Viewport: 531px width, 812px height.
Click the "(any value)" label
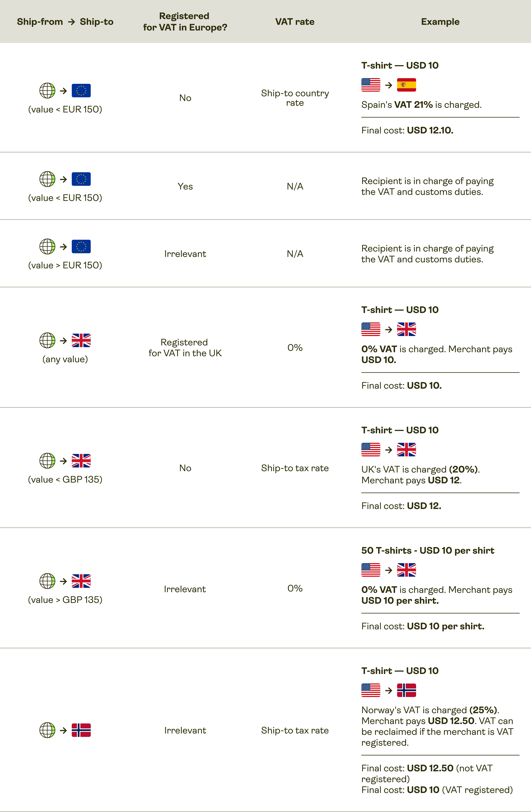pos(65,359)
